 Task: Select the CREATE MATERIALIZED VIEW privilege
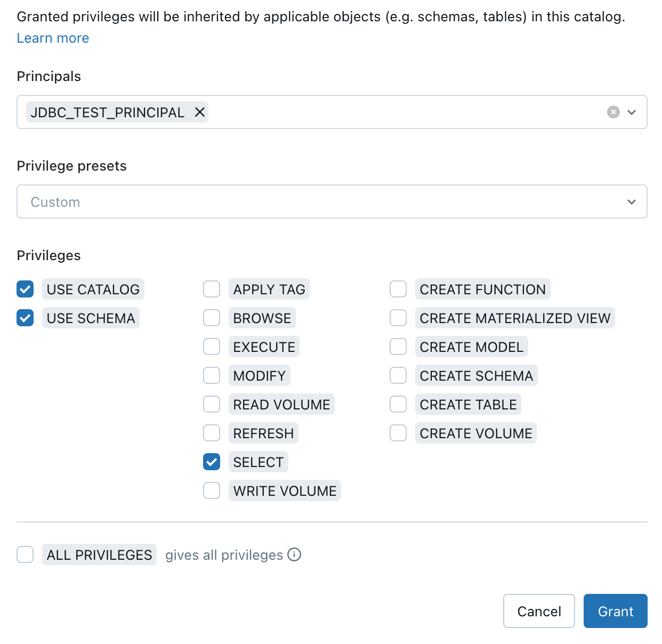398,318
